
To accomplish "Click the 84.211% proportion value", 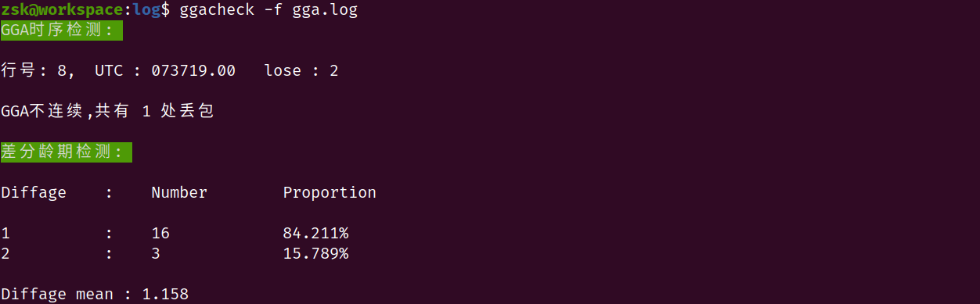I will coord(315,233).
